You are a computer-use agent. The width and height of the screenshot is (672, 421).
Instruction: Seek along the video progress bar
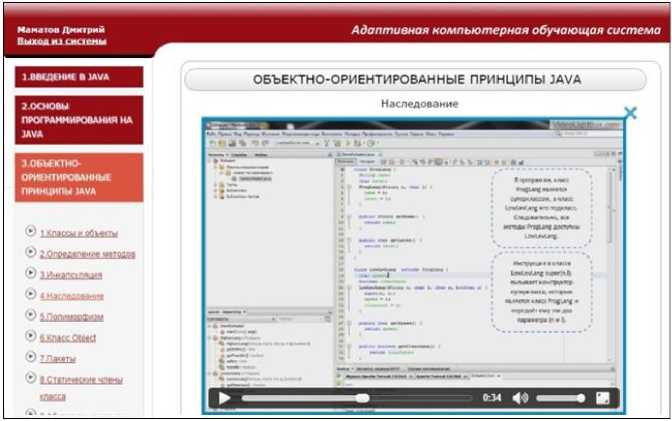[x=357, y=398]
